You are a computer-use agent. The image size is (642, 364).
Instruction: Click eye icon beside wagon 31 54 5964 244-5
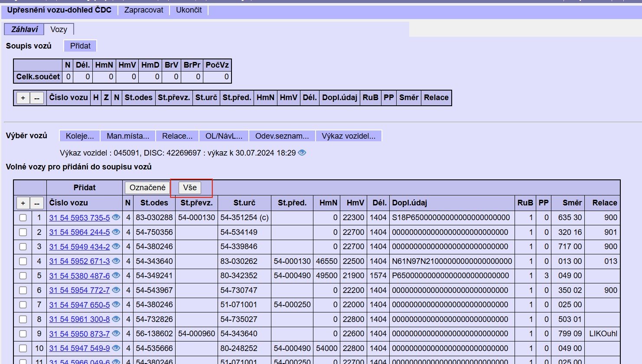116,232
